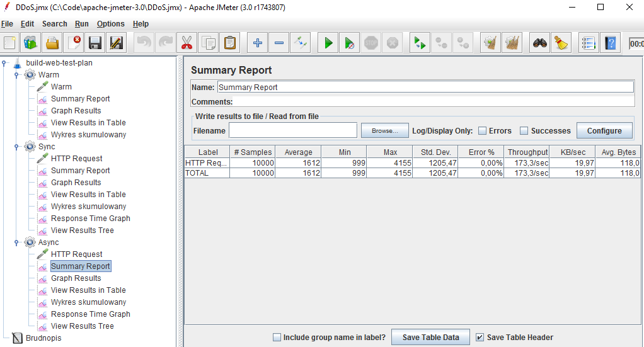Open Search with binoculars icon
644x347 pixels.
pos(539,43)
